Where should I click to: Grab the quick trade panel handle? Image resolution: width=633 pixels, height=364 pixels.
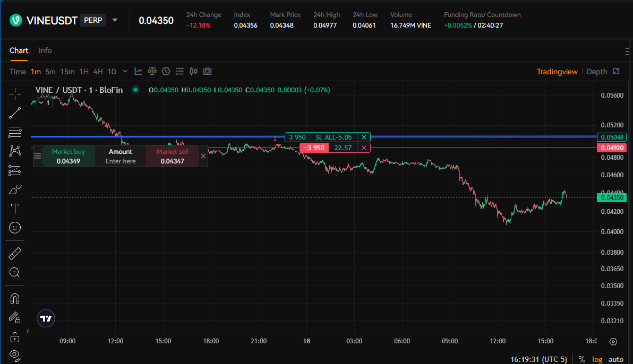[x=38, y=156]
